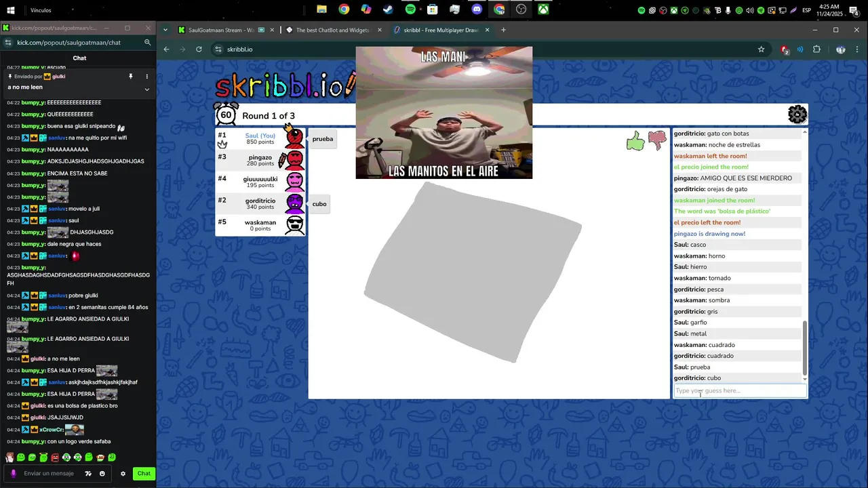Open Steam from the taskbar
868x488 pixels.
[x=388, y=9]
